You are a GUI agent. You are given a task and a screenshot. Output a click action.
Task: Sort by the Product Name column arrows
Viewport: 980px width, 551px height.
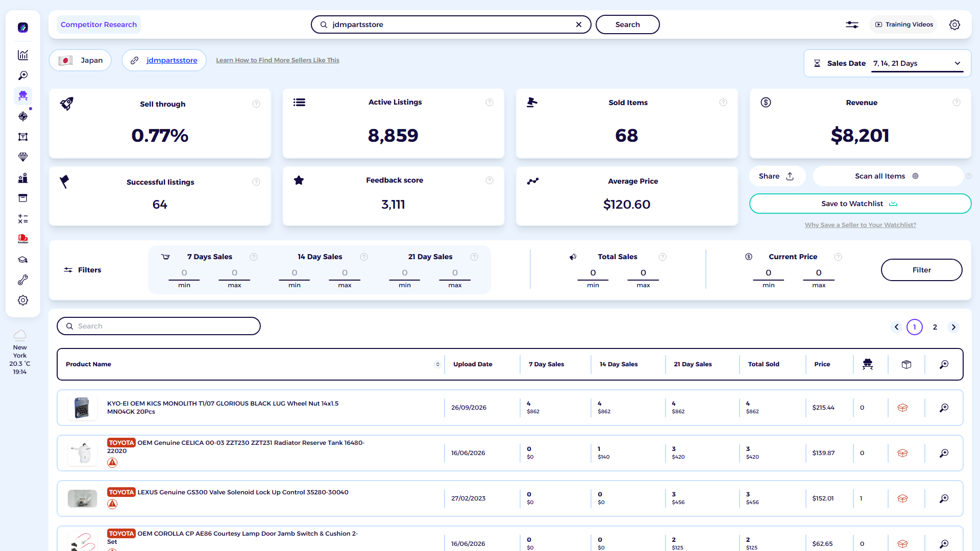click(437, 364)
